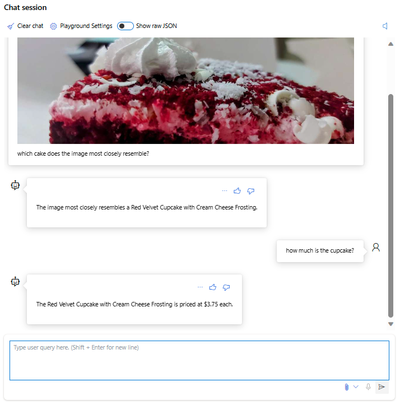Expand the attachment dropdown chevron
The width and height of the screenshot is (400, 410).
[356, 387]
